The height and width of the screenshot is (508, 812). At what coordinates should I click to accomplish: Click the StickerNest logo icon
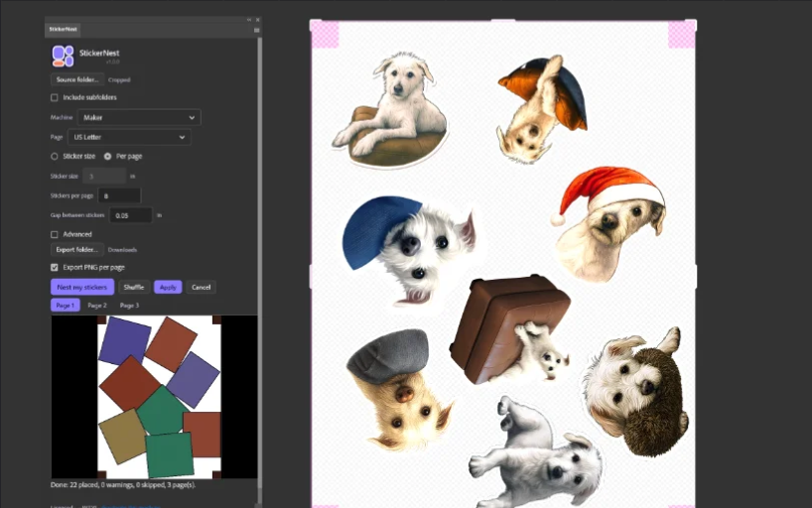[63, 56]
